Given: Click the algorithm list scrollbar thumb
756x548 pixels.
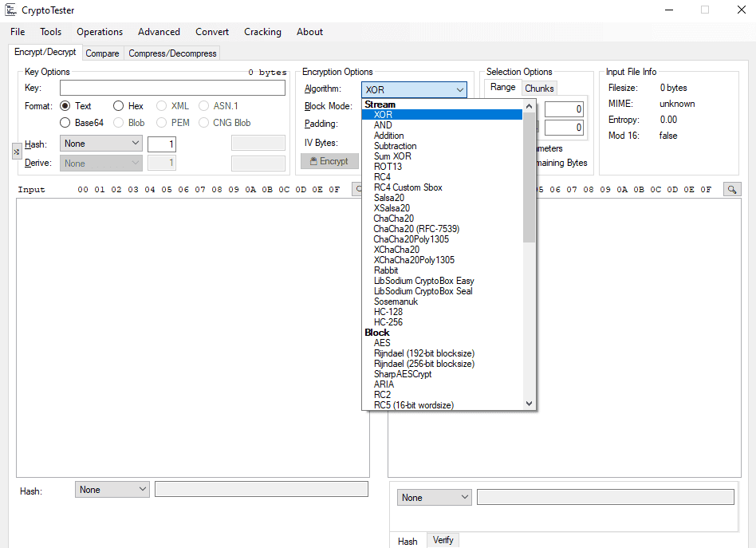Looking at the screenshot, I should [529, 175].
